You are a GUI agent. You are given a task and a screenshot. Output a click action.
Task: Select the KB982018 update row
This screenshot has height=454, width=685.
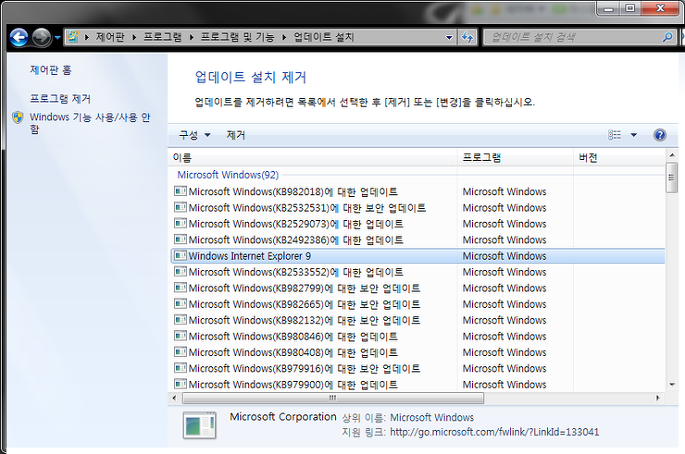417,191
